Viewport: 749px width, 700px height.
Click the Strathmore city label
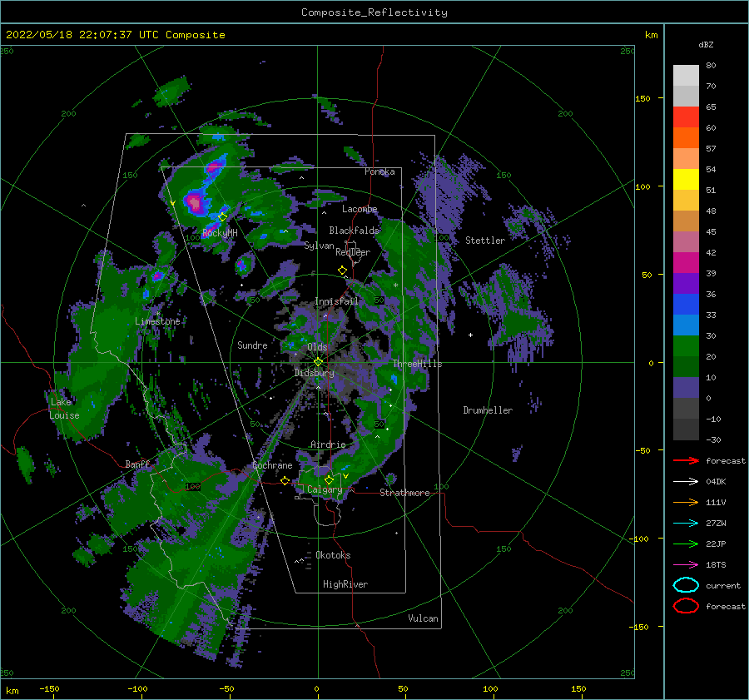(404, 493)
